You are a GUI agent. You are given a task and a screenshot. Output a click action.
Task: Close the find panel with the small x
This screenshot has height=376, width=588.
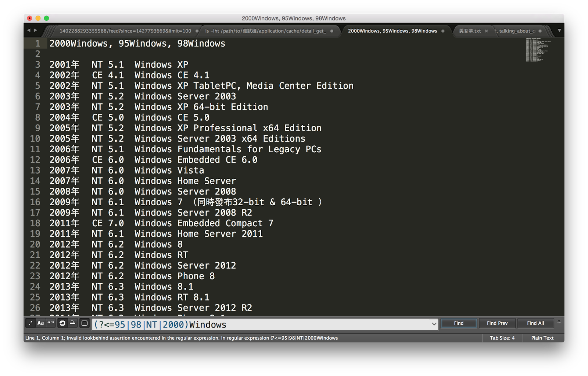tap(559, 321)
